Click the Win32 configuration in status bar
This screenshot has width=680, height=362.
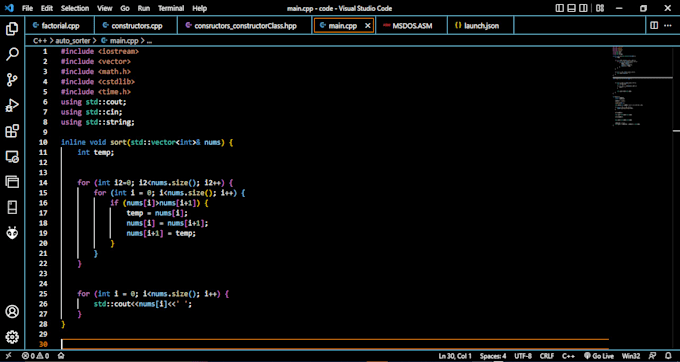pyautogui.click(x=631, y=356)
